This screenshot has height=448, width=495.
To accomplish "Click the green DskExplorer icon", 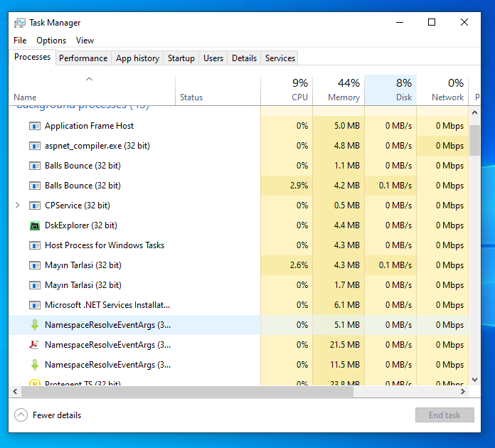I will click(35, 225).
